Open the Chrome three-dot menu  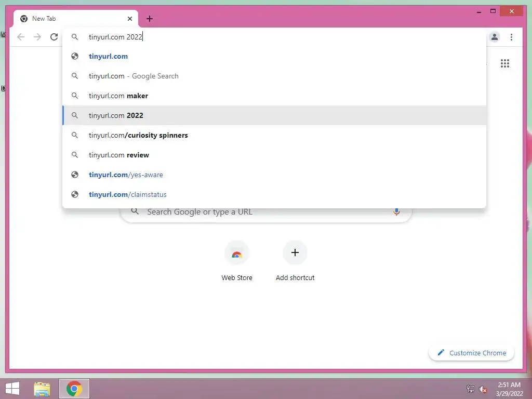point(511,37)
